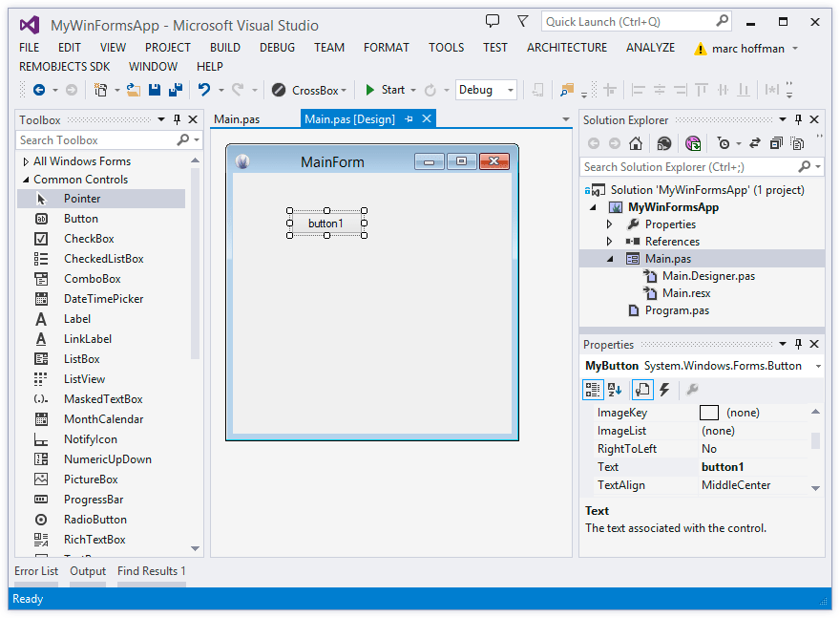This screenshot has height=618, width=840.
Task: Click the Save All icon on the toolbar
Action: click(175, 90)
